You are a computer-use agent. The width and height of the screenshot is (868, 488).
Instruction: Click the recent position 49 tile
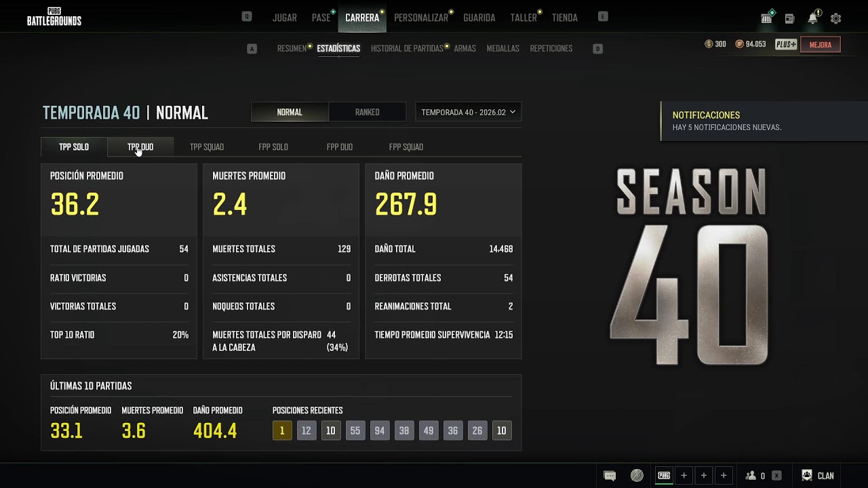429,430
